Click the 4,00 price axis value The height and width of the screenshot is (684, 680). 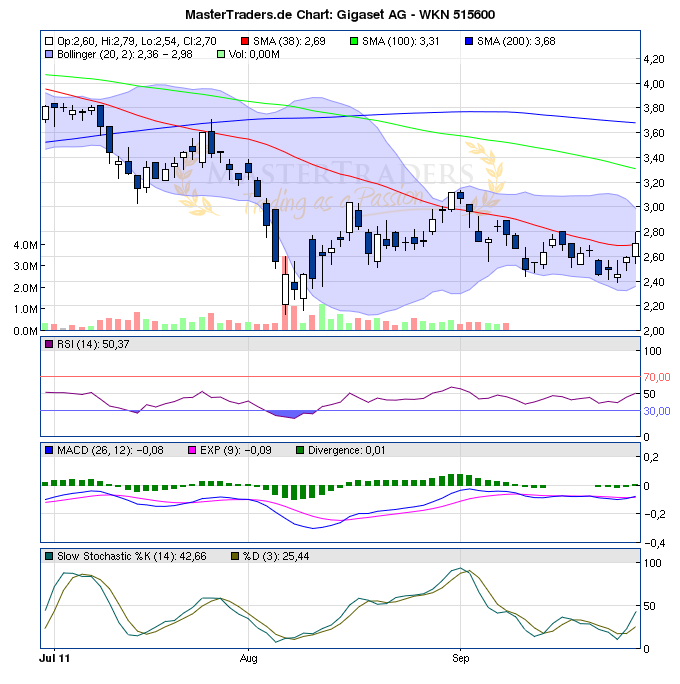click(654, 84)
